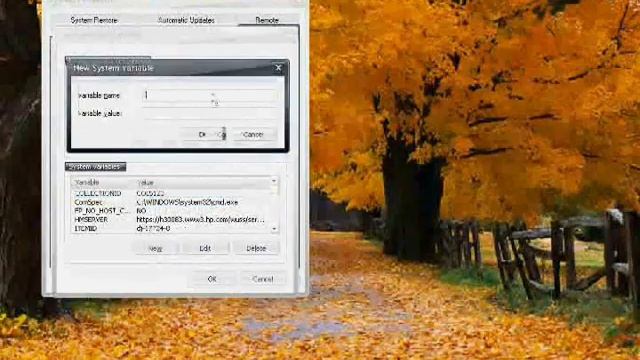Click OK in the Environment Variables dialog
The image size is (640, 360).
tap(212, 279)
